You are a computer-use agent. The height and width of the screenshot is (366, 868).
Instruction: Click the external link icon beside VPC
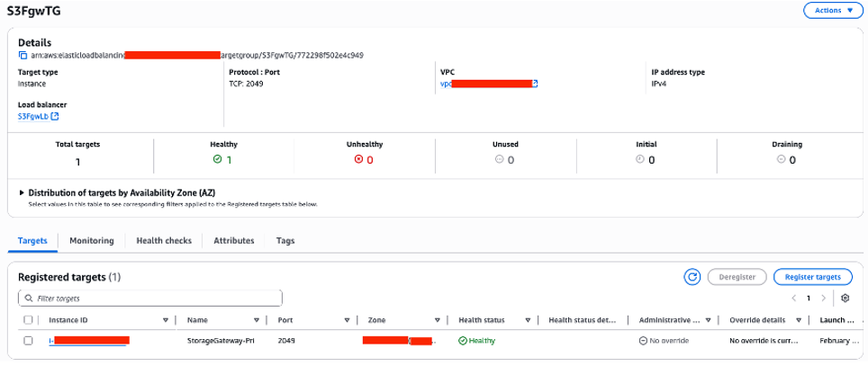(535, 84)
